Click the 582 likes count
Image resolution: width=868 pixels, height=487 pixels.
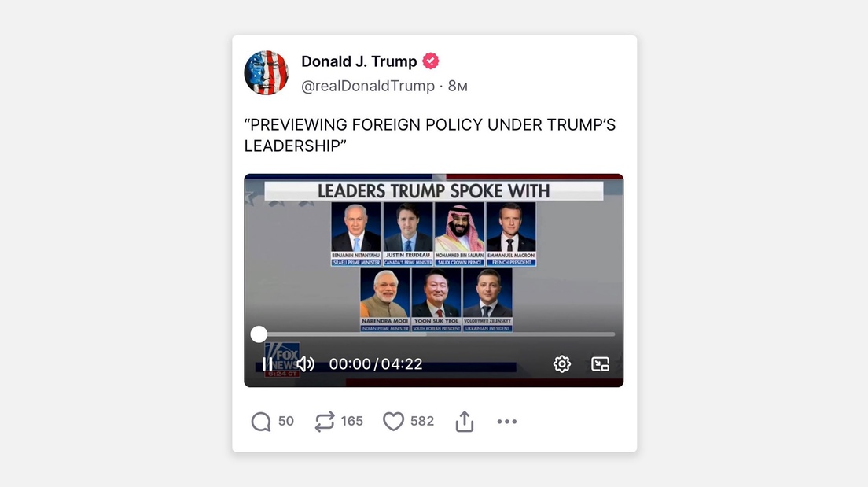(422, 421)
